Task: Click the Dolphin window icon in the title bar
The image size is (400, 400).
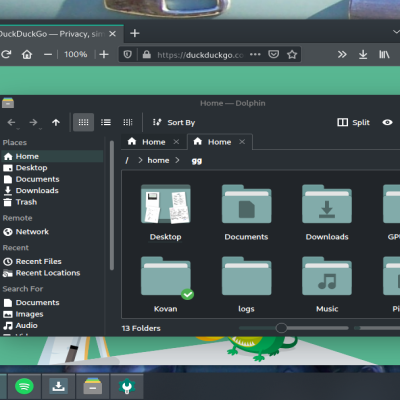Action: 8,103
